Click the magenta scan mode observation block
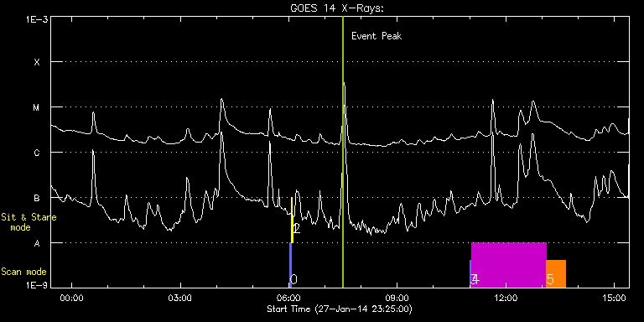The height and width of the screenshot is (322, 644). [x=509, y=265]
